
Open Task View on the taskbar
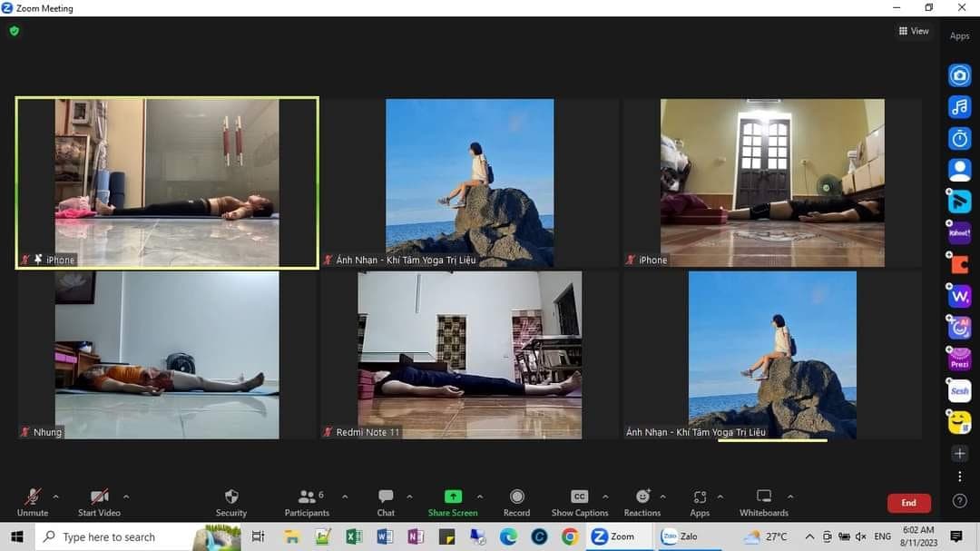[258, 536]
